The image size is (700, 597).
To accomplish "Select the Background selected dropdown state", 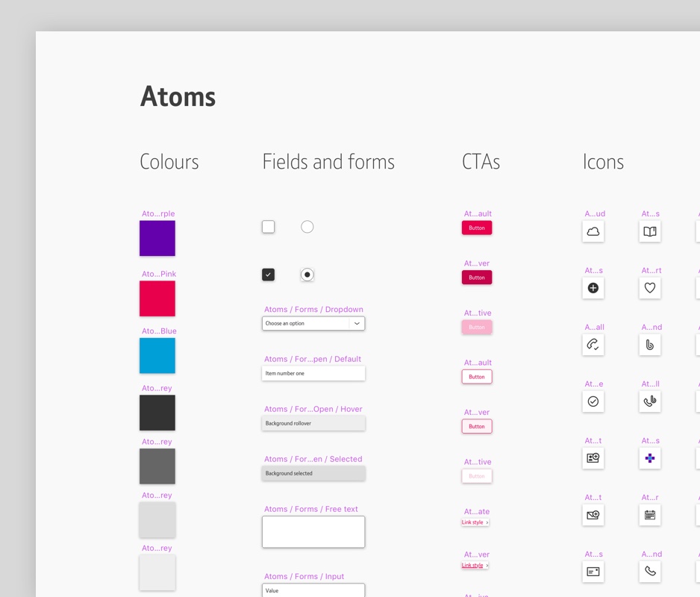I will coord(313,473).
